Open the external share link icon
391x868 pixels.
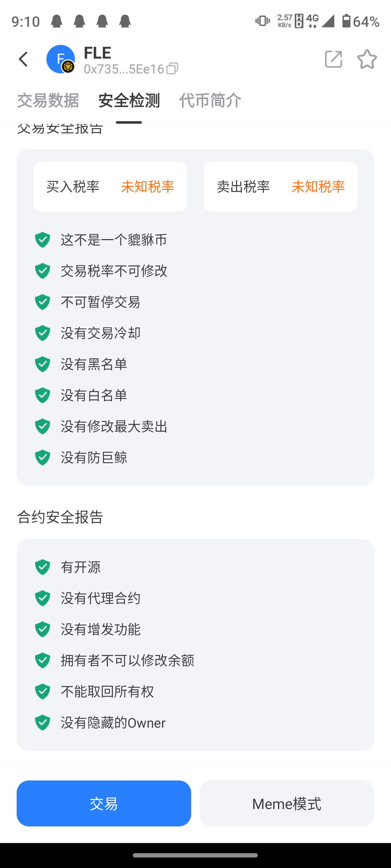333,59
